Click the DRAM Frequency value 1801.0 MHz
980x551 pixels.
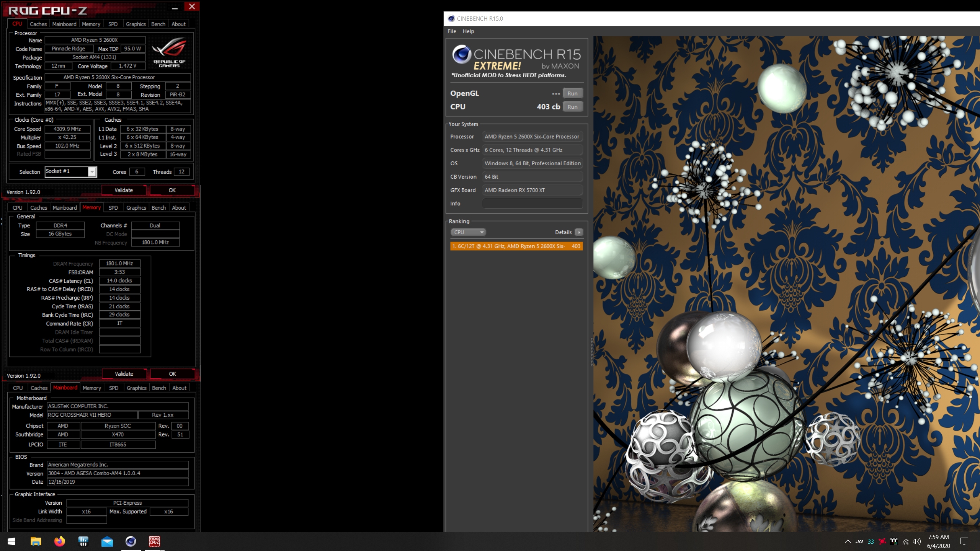click(119, 264)
